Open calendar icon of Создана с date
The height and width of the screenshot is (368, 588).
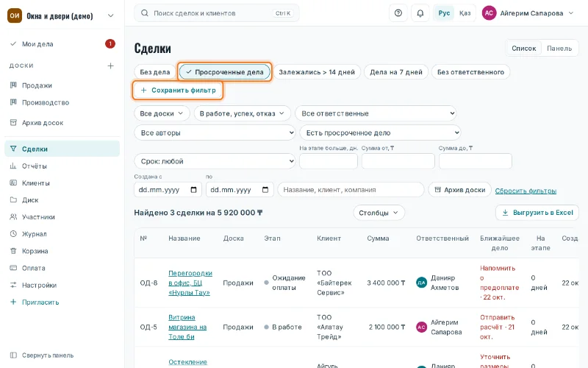[x=193, y=190]
